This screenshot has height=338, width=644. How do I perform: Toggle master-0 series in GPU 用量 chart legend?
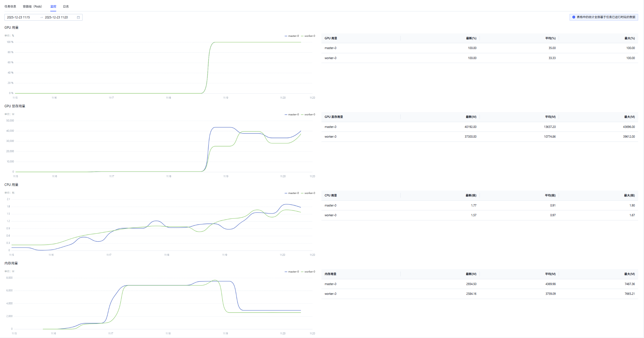(292, 36)
